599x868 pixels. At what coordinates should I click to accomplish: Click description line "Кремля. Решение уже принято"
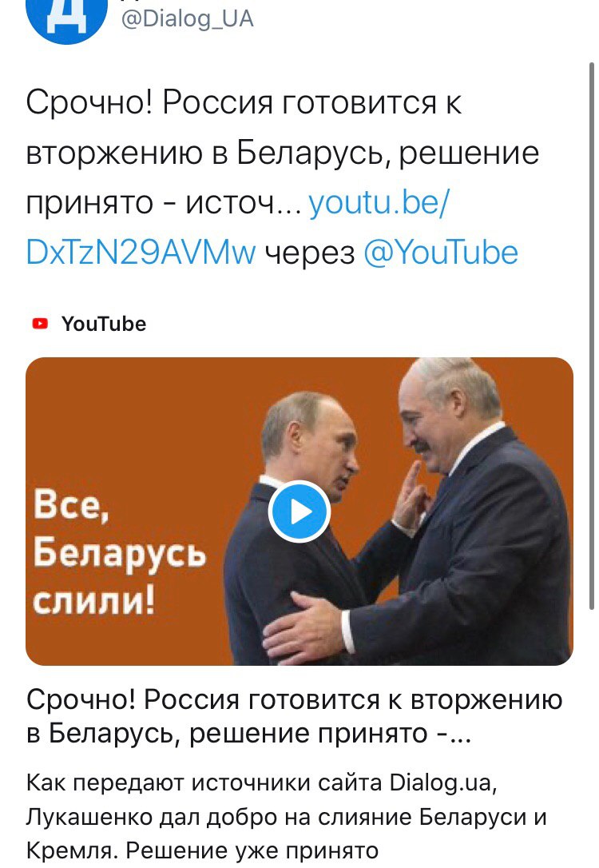click(x=202, y=850)
